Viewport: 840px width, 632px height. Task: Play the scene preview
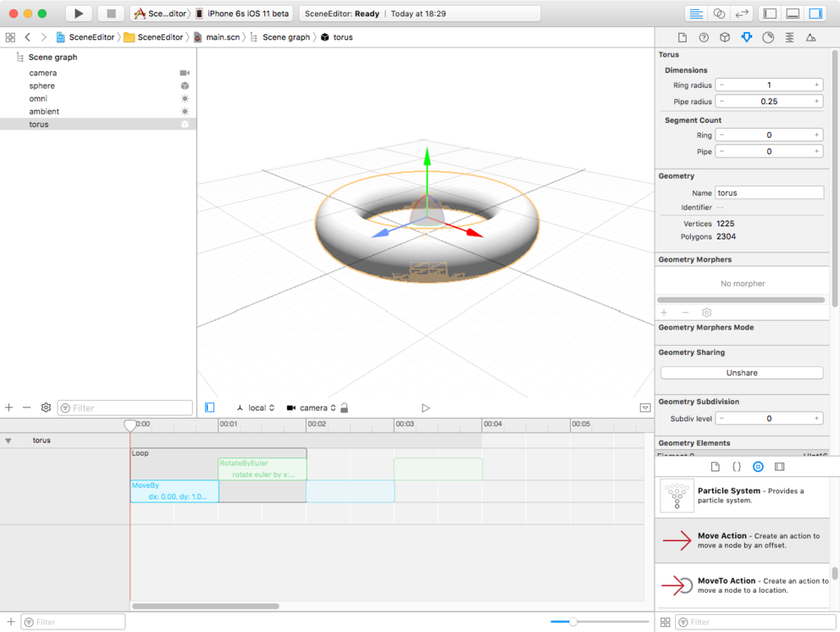(426, 407)
